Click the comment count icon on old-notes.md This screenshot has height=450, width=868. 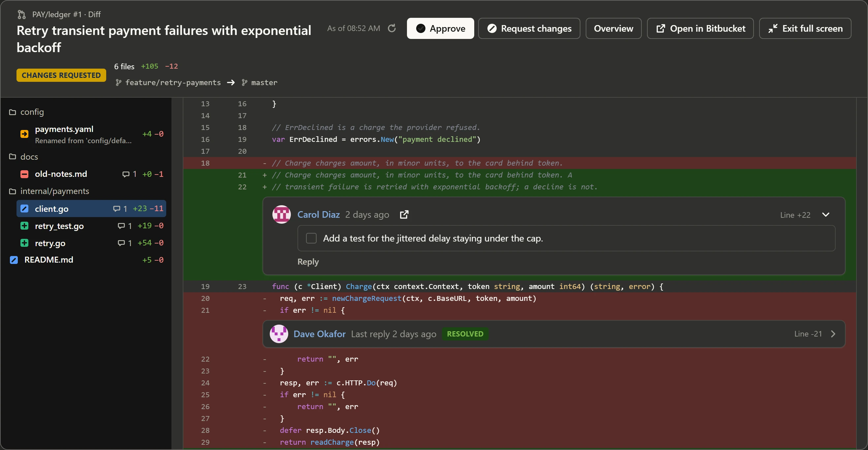(126, 174)
